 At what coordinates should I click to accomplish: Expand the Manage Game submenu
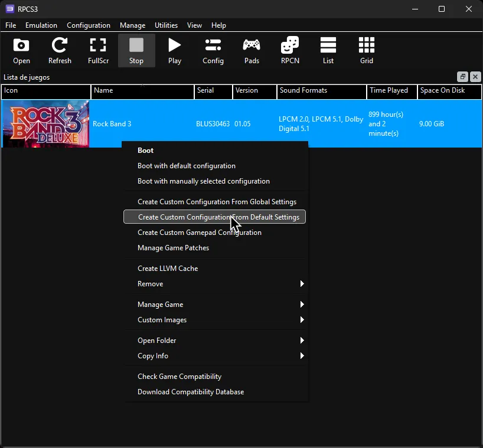tap(161, 305)
